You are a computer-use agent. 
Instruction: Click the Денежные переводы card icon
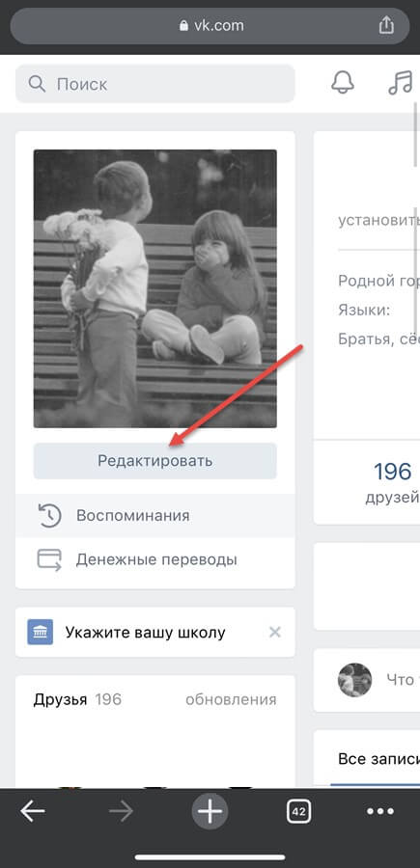coord(49,559)
